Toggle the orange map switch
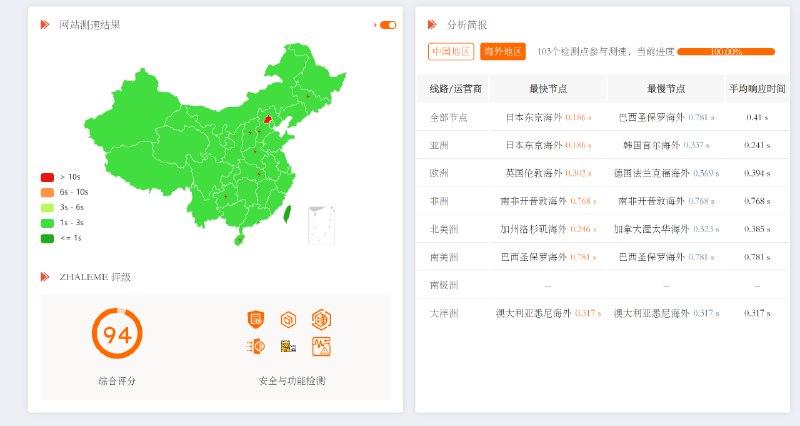Screen dimensions: 800x426 (x=388, y=25)
